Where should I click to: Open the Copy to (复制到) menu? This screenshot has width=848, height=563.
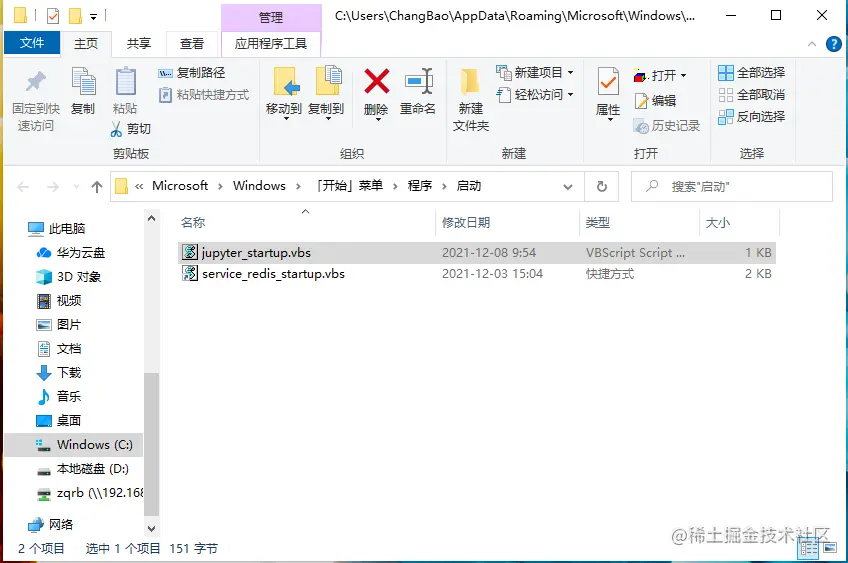tap(326, 92)
